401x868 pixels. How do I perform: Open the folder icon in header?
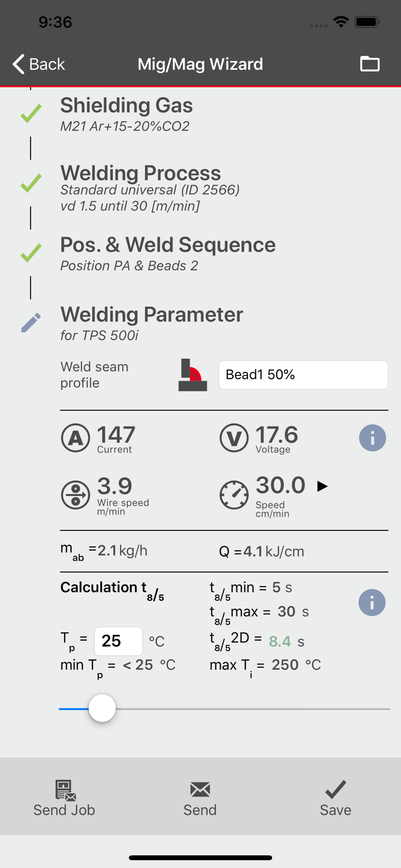[x=370, y=64]
